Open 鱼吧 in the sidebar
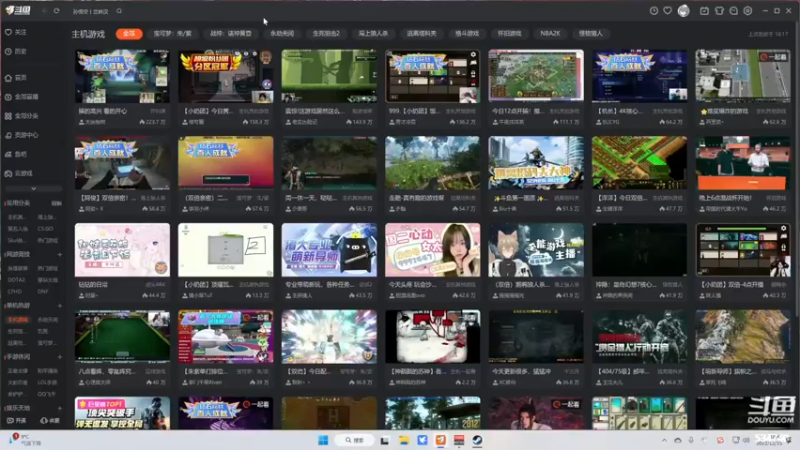800x450 pixels. coord(16,154)
